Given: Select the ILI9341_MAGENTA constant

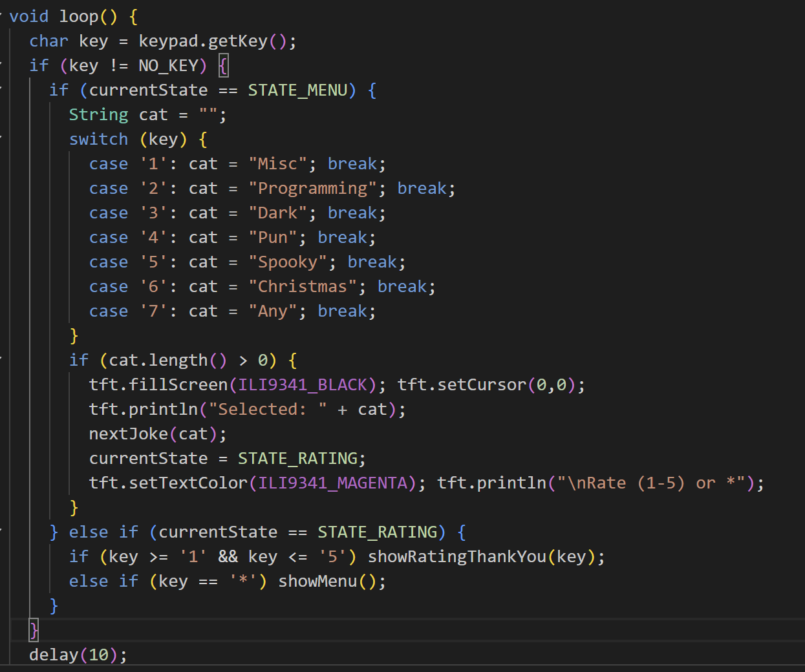Looking at the screenshot, I should click(x=332, y=483).
